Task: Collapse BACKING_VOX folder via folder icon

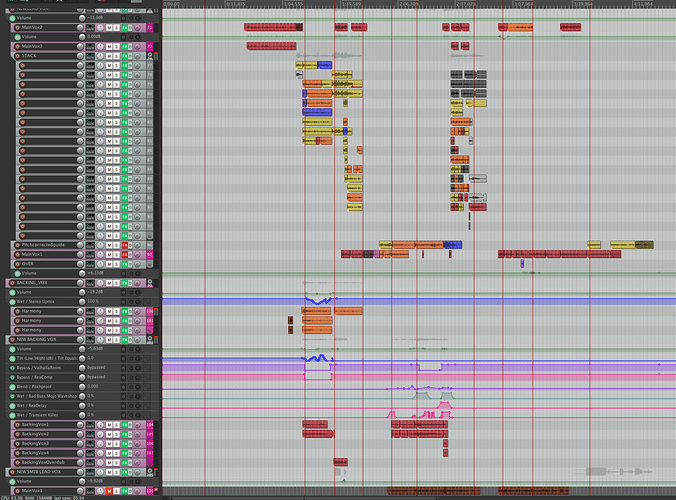Action: tap(150, 283)
